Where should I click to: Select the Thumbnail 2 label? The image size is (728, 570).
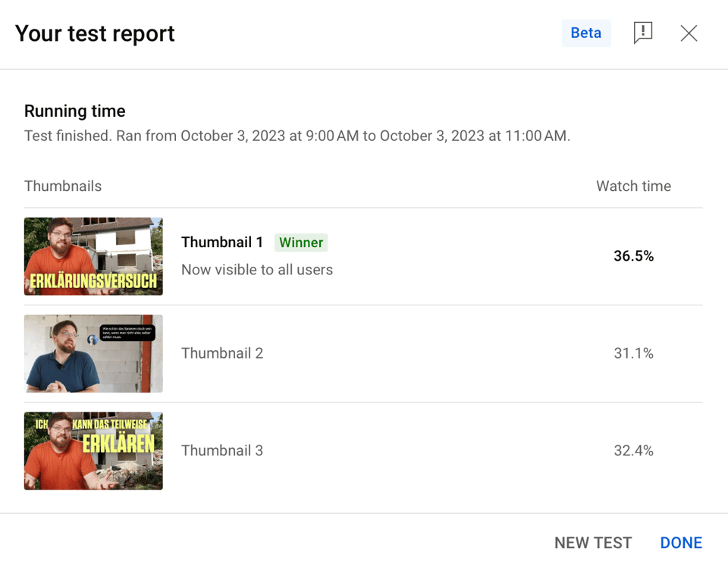point(222,353)
